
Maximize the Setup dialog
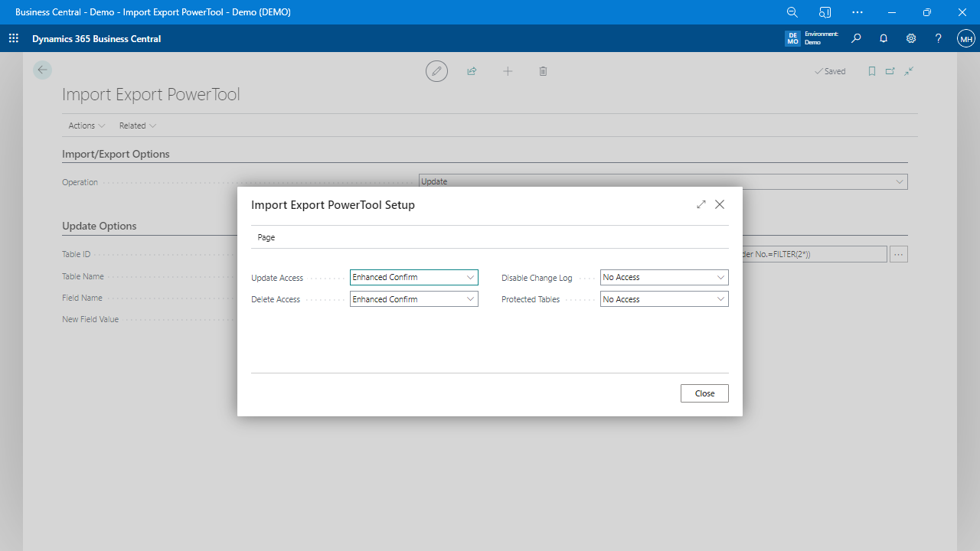click(x=701, y=204)
